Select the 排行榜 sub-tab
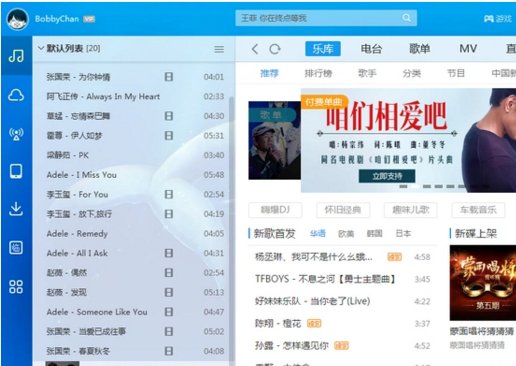The image size is (516, 366). point(318,73)
